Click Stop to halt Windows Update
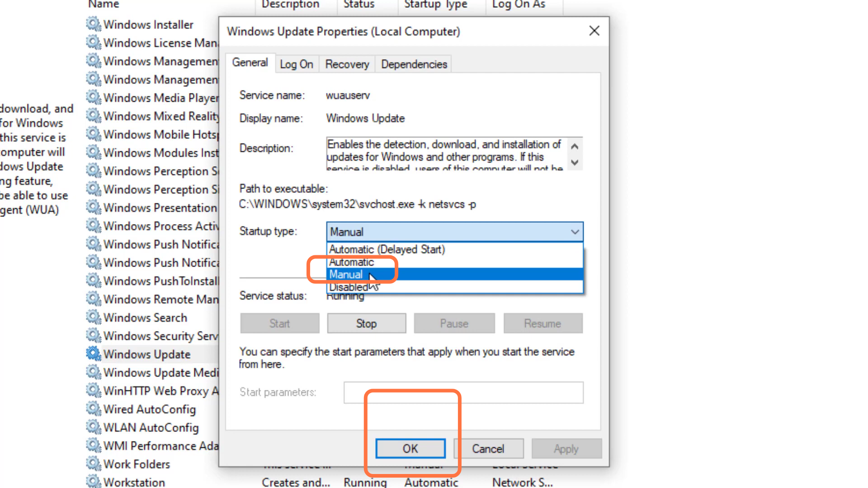Image resolution: width=868 pixels, height=488 pixels. click(367, 323)
